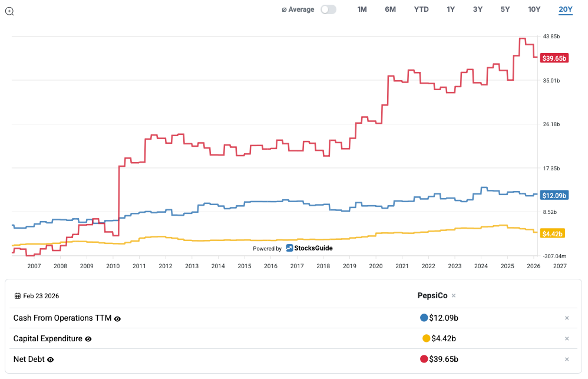The width and height of the screenshot is (588, 379).
Task: Show the 10Y chart range
Action: coord(534,9)
